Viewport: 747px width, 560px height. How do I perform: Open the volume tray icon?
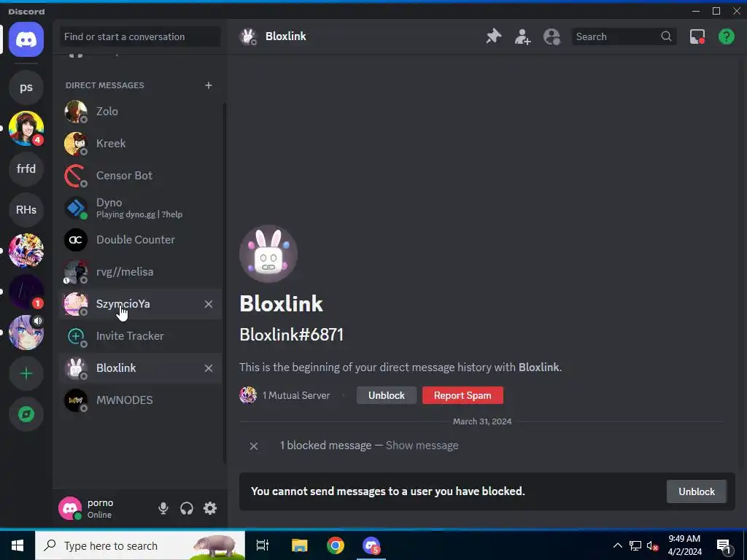[x=653, y=545]
